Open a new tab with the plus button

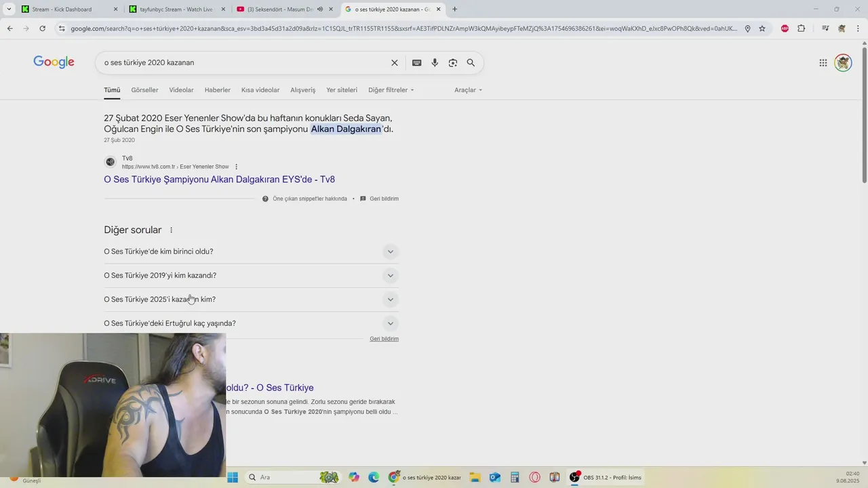click(x=454, y=9)
